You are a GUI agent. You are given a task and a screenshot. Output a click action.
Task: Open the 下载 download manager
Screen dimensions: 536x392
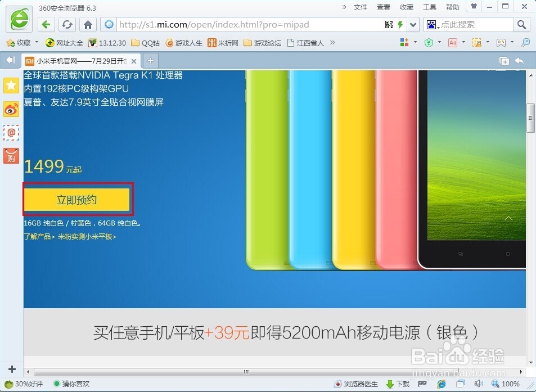(x=398, y=384)
